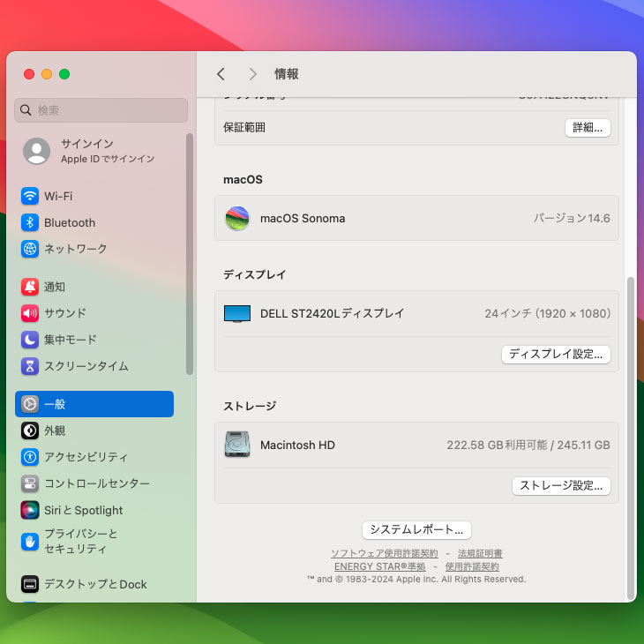Viewport: 644px width, 644px height.
Task: Click the main pane vertical scrollbar
Action: pos(631,438)
